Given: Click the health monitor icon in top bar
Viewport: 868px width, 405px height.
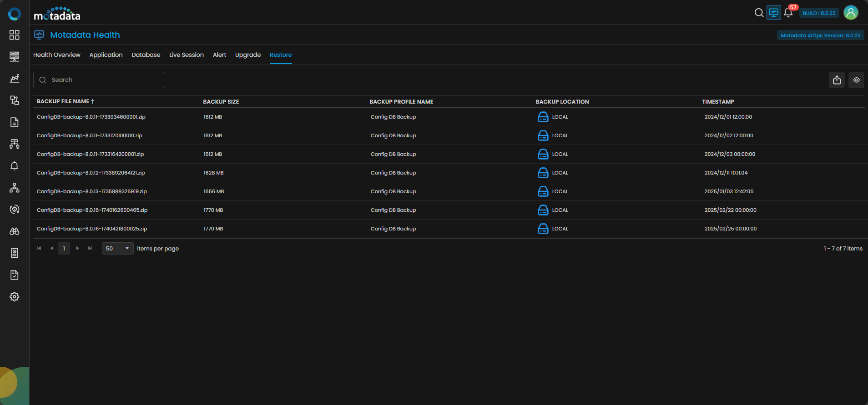Looking at the screenshot, I should click(x=774, y=13).
